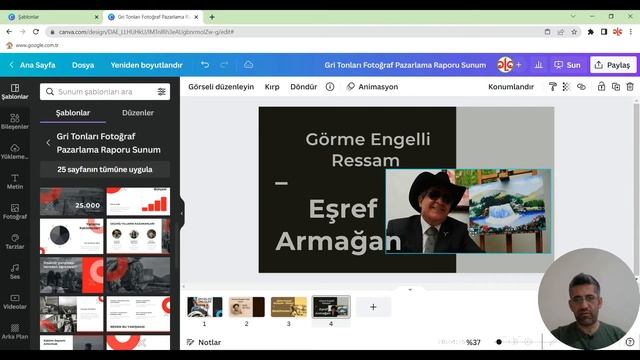
Task: Open a new browser tab
Action: [212, 17]
